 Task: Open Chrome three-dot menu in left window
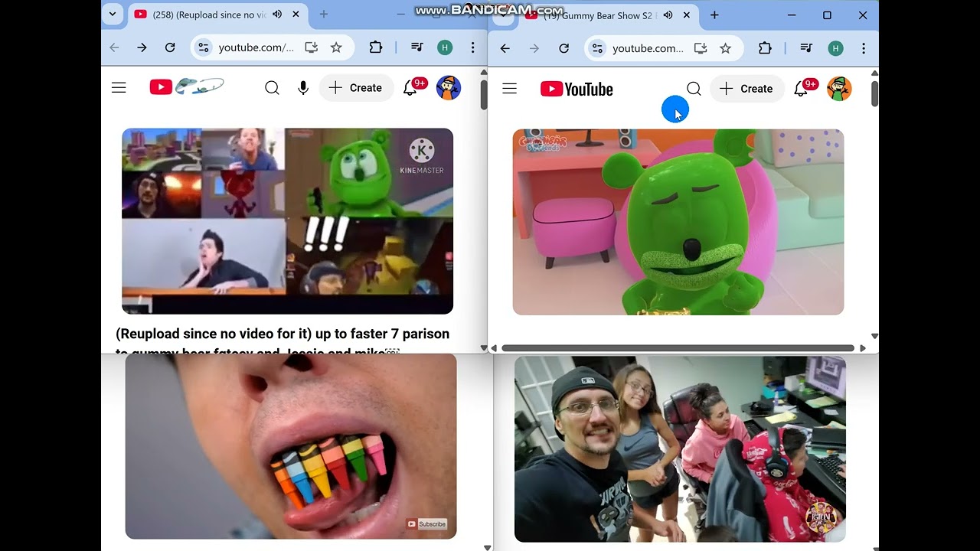473,47
